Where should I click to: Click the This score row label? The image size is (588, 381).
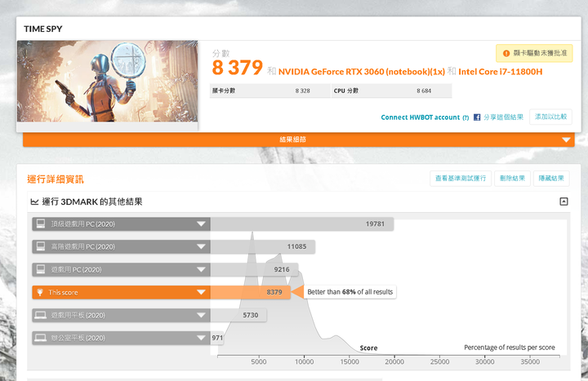pyautogui.click(x=63, y=293)
